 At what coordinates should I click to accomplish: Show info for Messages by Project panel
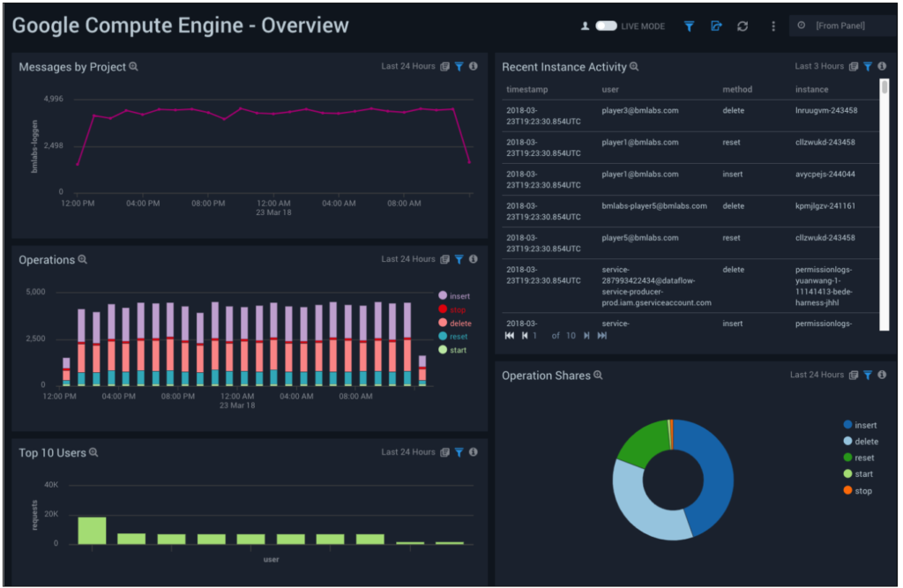tap(473, 66)
